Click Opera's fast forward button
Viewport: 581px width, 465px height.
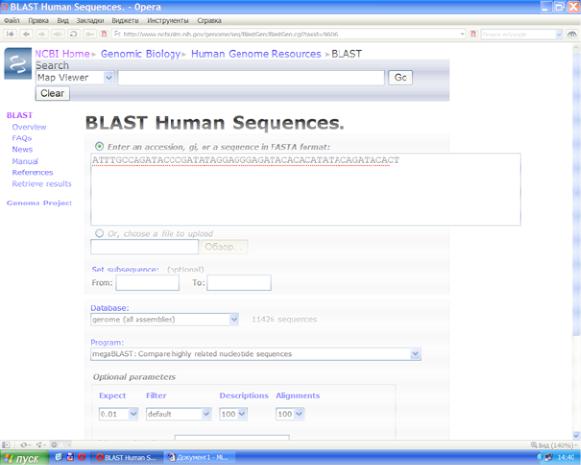(x=57, y=34)
